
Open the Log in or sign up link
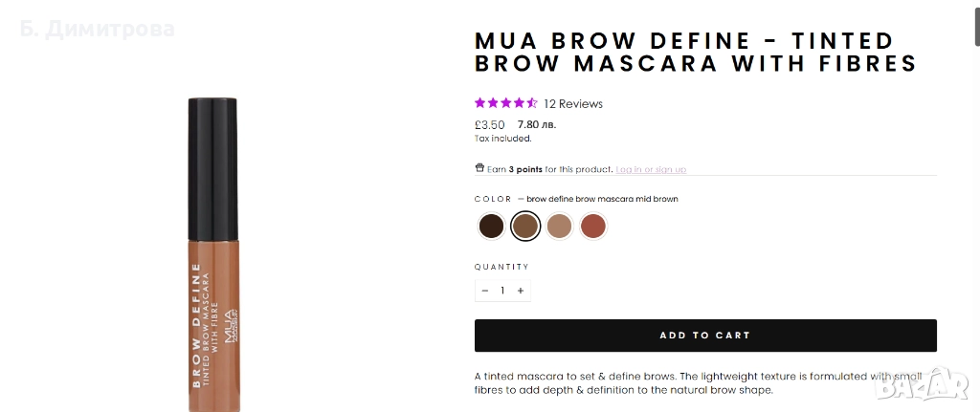pos(651,169)
